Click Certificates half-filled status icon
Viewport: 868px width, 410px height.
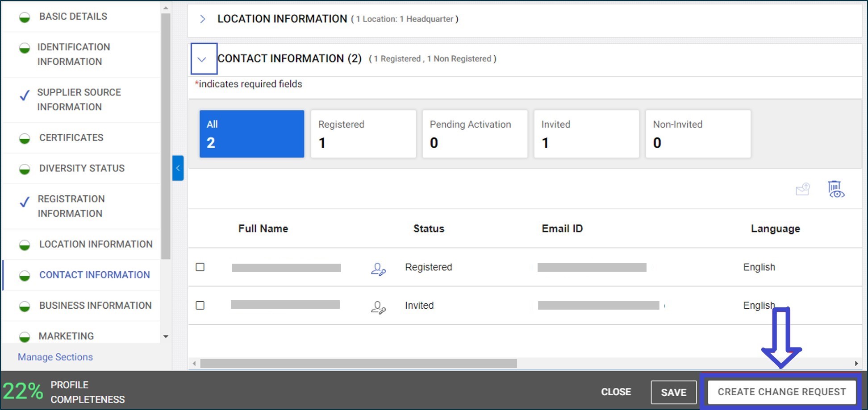click(25, 138)
